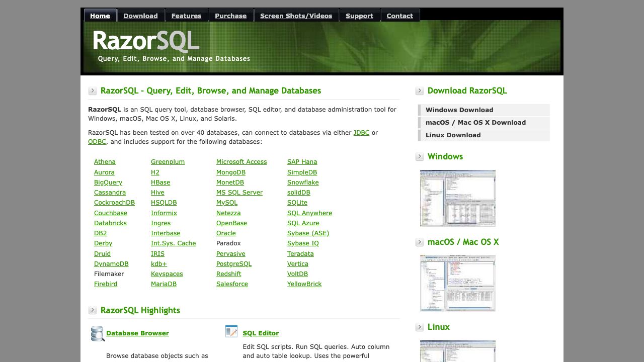The image size is (644, 362).
Task: Go to the Download tab
Action: [140, 16]
